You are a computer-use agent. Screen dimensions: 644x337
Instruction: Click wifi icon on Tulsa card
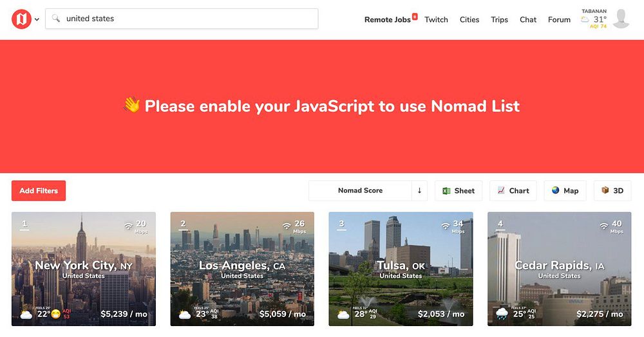coord(446,226)
